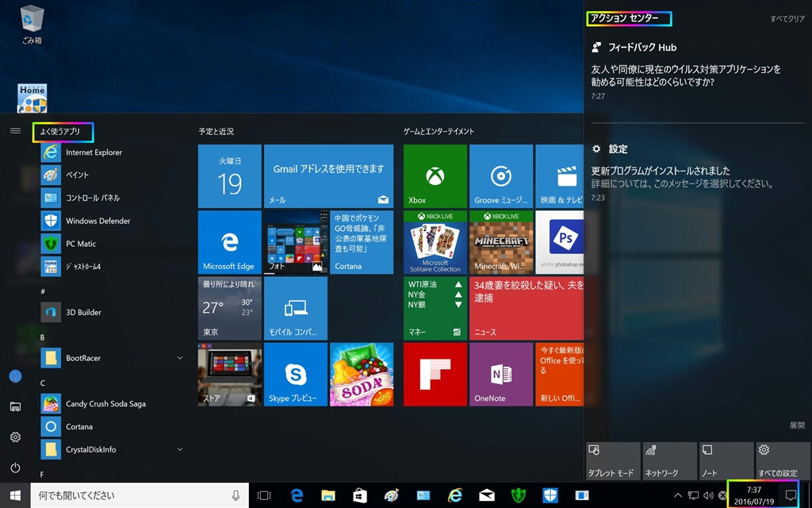Image resolution: width=812 pixels, height=508 pixels.
Task: Open the Xbox tile
Action: (435, 176)
